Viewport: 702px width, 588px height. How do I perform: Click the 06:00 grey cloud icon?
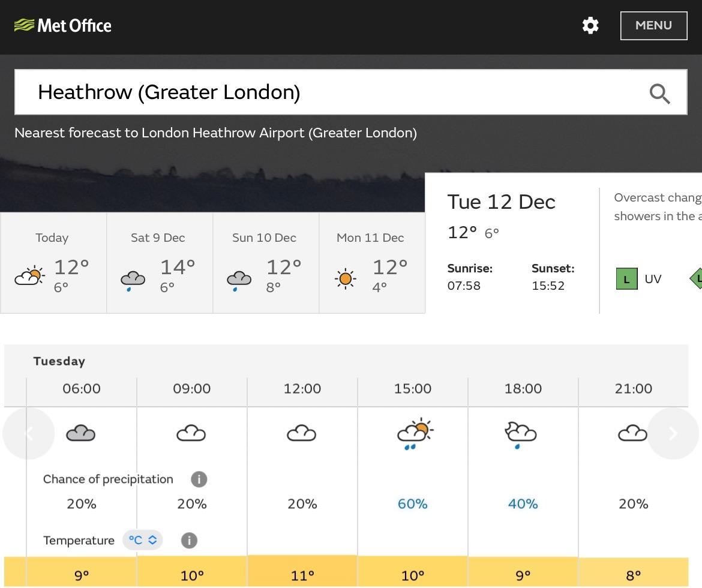click(80, 433)
